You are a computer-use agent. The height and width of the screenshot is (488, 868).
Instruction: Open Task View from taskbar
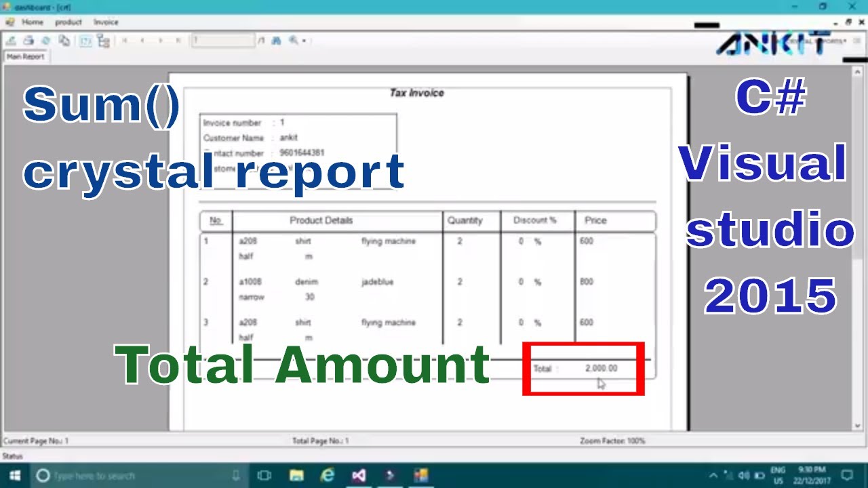(264, 475)
